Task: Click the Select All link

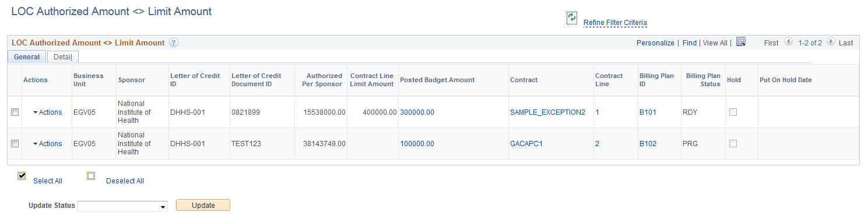Action: 48,181
